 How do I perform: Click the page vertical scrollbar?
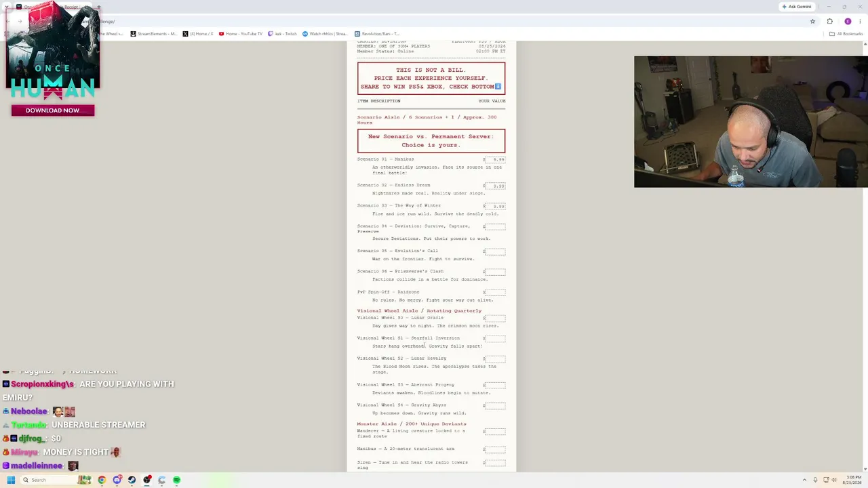(x=865, y=256)
